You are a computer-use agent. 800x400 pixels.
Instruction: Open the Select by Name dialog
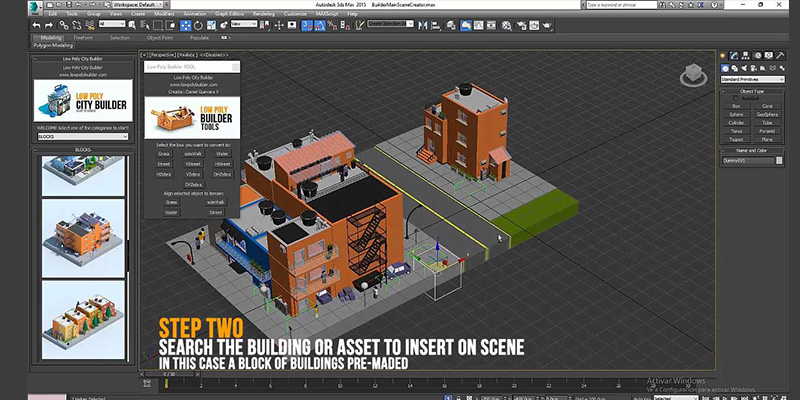(x=145, y=25)
